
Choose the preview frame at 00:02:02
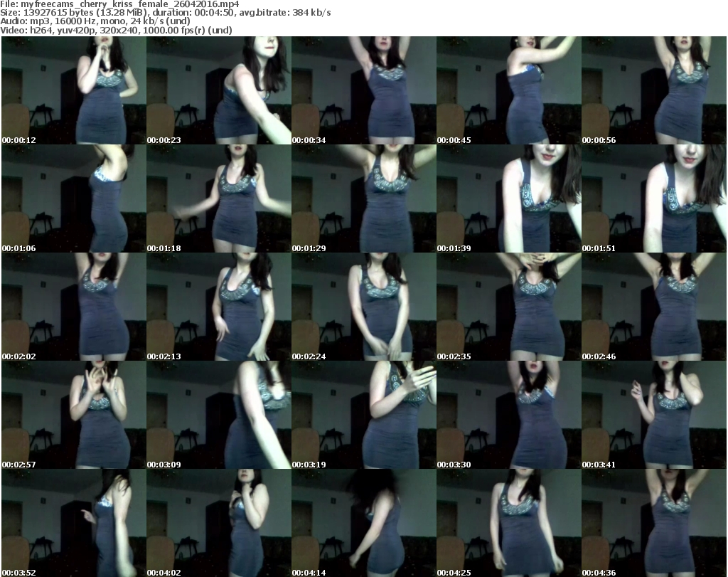[x=74, y=307]
